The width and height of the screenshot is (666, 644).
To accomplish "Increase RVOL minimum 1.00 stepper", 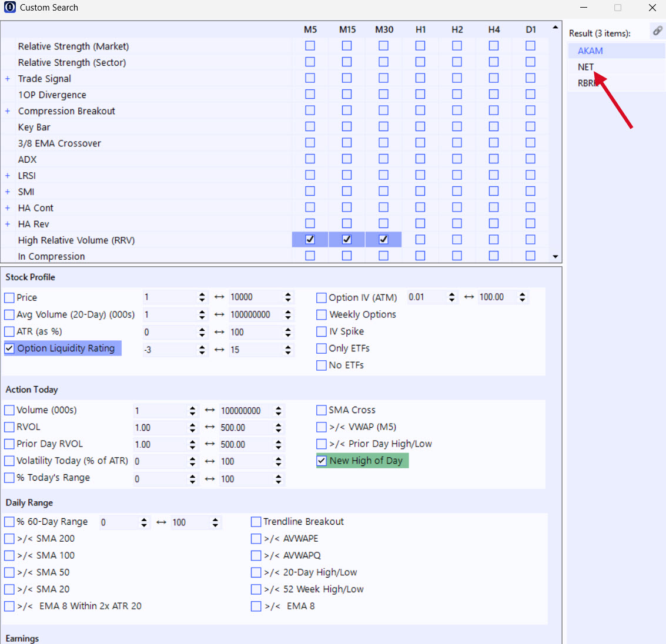I will (192, 424).
